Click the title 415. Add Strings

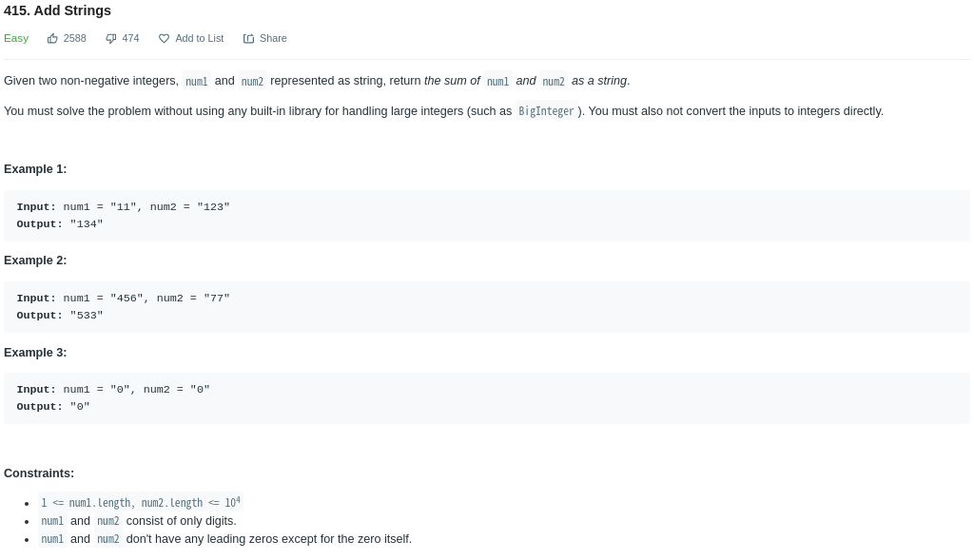pyautogui.click(x=57, y=10)
